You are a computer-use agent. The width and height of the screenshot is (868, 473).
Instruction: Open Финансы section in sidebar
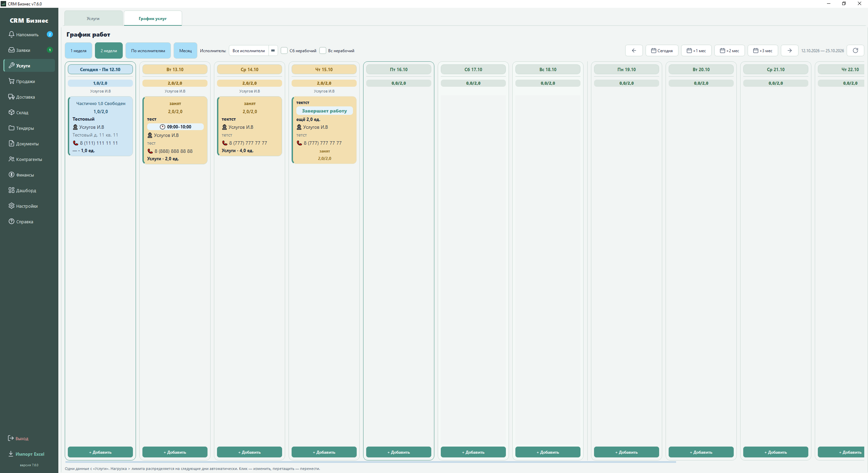click(x=29, y=175)
